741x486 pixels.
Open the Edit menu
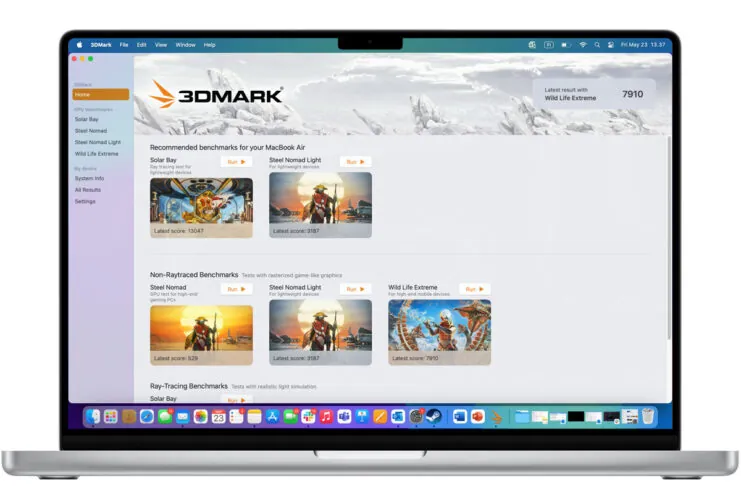[141, 45]
